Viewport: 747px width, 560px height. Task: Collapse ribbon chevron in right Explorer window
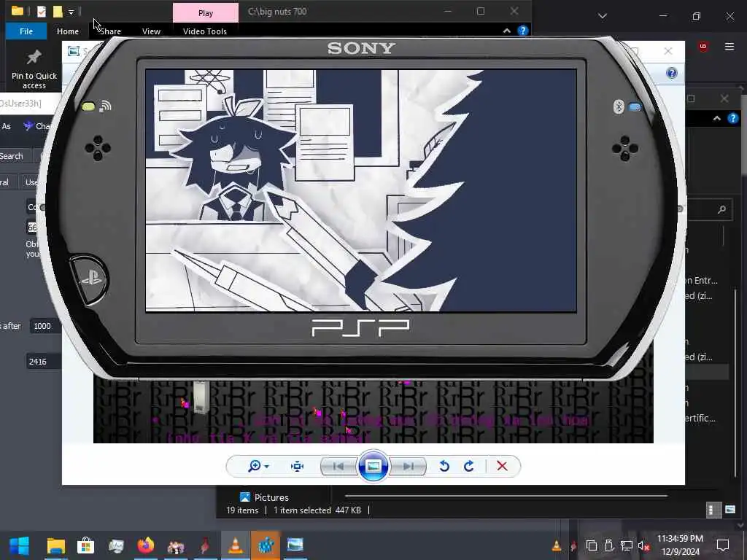pos(717,118)
